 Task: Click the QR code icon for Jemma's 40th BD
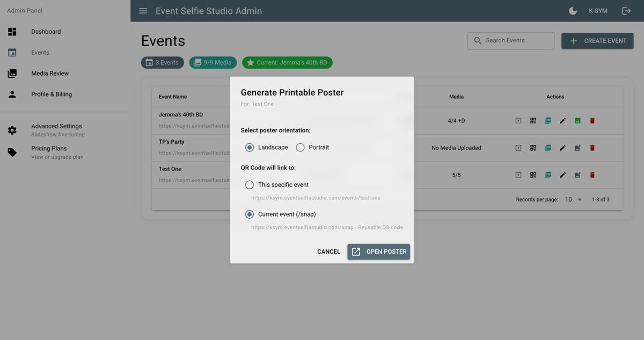click(x=533, y=121)
